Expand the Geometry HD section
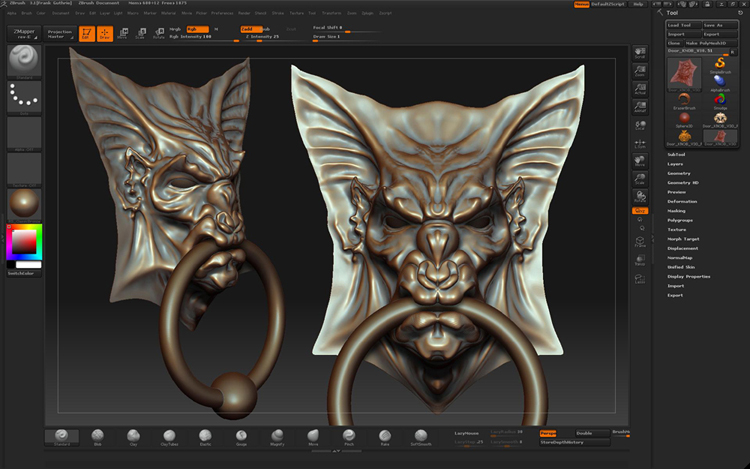750x469 pixels. [x=683, y=183]
